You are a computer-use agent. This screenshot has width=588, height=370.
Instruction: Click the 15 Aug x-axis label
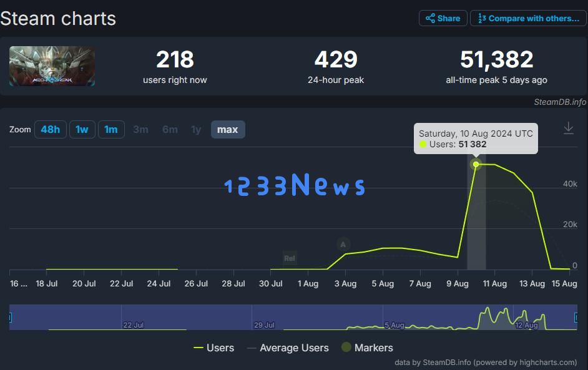564,284
